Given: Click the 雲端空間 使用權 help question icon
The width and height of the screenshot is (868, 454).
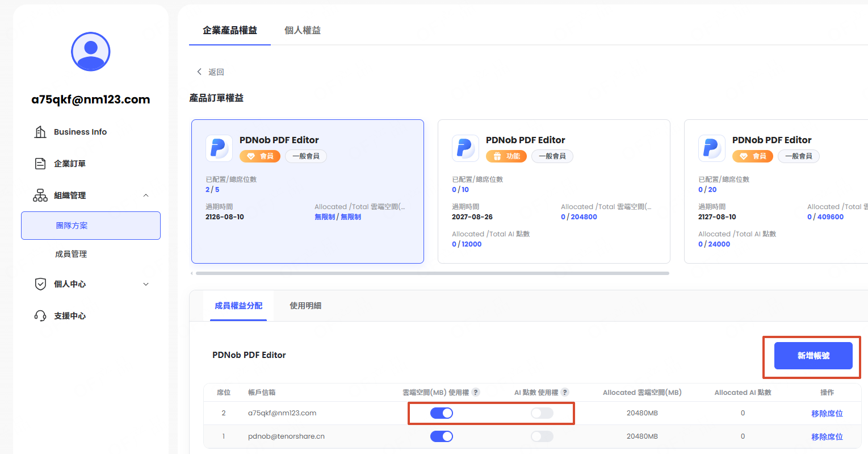Looking at the screenshot, I should click(476, 392).
